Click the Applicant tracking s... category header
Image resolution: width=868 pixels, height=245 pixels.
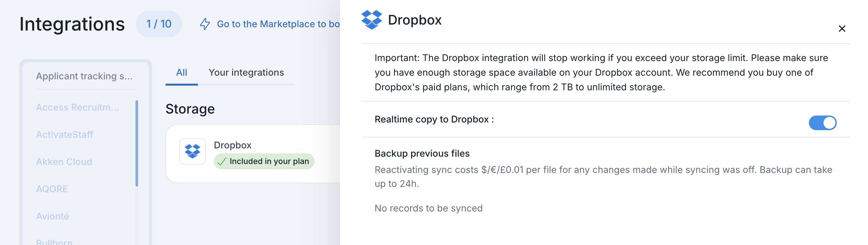(84, 76)
